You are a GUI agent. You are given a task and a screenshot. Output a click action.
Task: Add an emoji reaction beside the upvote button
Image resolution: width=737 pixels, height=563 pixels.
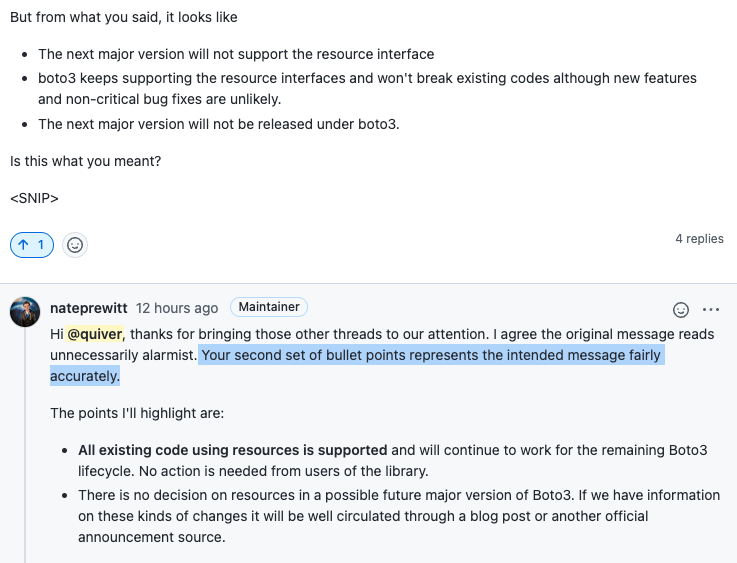(x=75, y=245)
